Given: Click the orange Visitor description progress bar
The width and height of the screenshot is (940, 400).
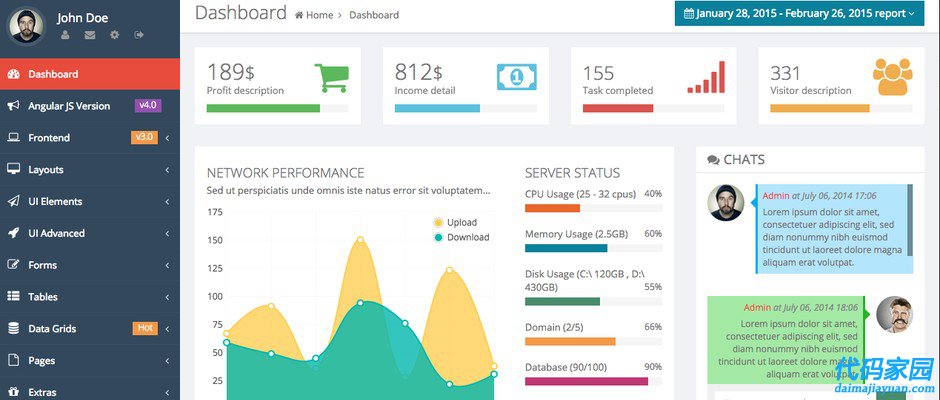Looking at the screenshot, I should coord(841,109).
